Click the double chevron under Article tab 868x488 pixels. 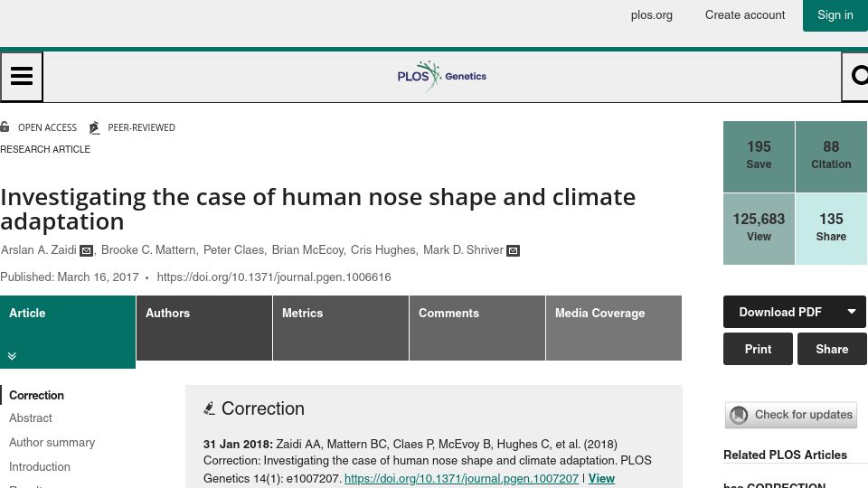[12, 356]
